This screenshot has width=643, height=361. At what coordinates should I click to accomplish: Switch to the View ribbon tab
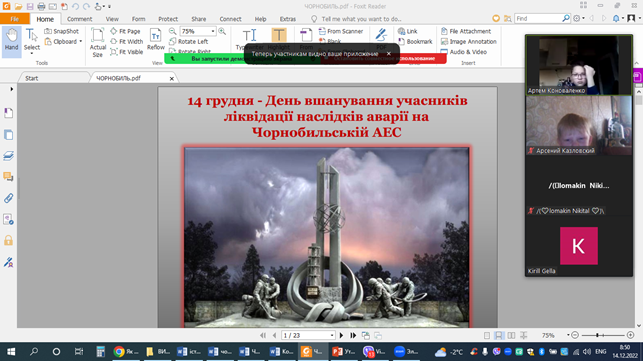(x=112, y=19)
